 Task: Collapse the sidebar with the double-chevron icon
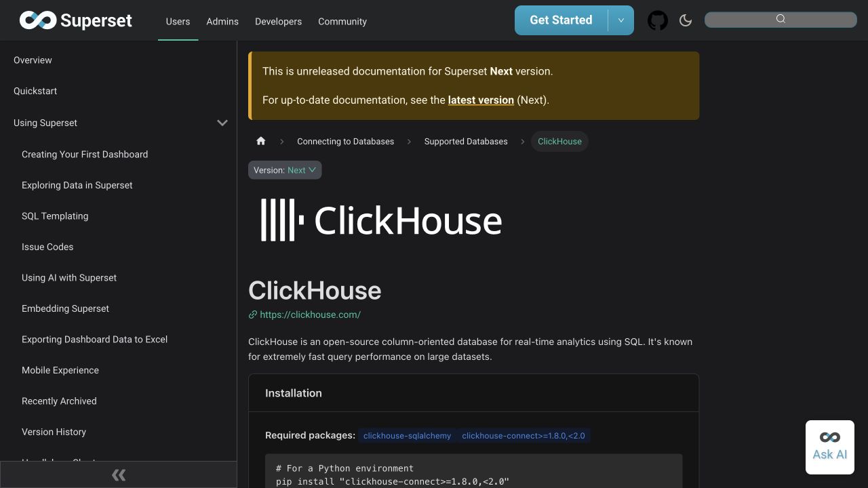point(119,474)
